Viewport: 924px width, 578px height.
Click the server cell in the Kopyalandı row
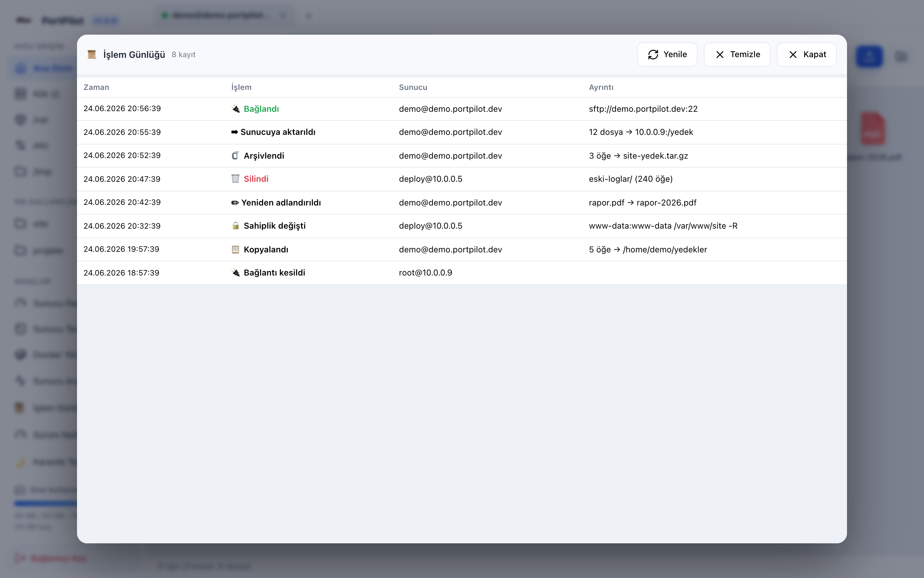coord(450,250)
